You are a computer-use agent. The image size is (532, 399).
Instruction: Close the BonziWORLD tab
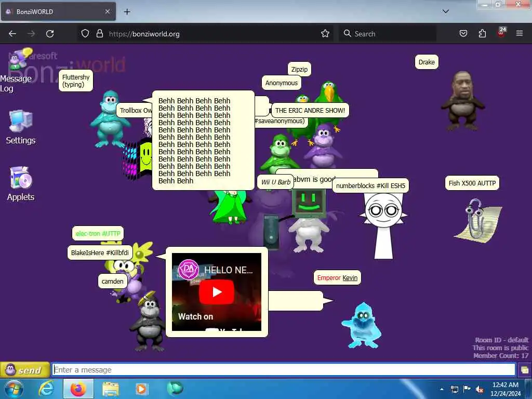pos(107,11)
